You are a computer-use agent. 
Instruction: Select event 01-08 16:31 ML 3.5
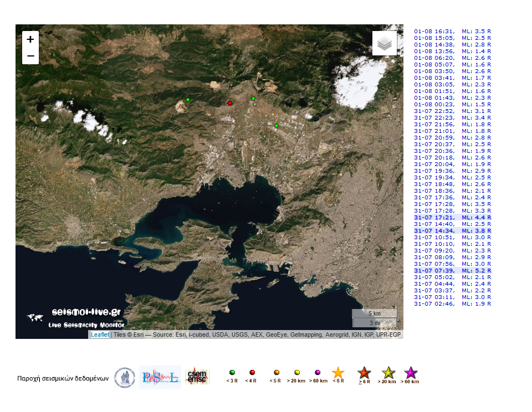click(x=453, y=31)
